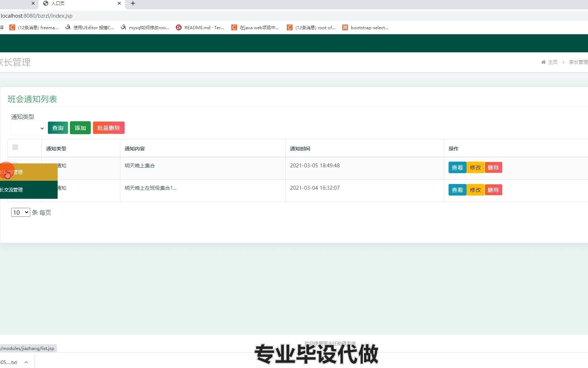Delete the 2021-03-04 notice
Screen dimensions: 588x368
[x=493, y=190]
